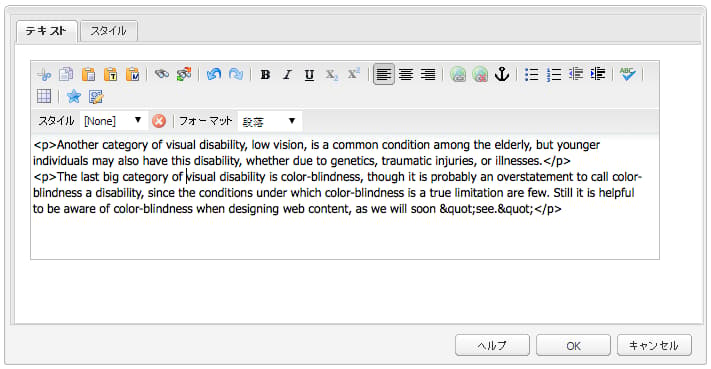Click the word 'Another' in first paragraph
This screenshot has width=711, height=369.
(x=78, y=145)
